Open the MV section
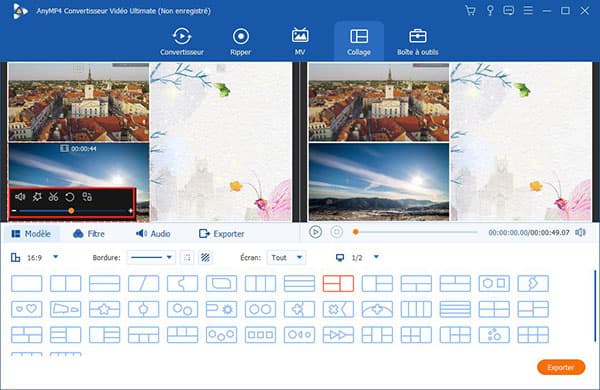 point(300,41)
